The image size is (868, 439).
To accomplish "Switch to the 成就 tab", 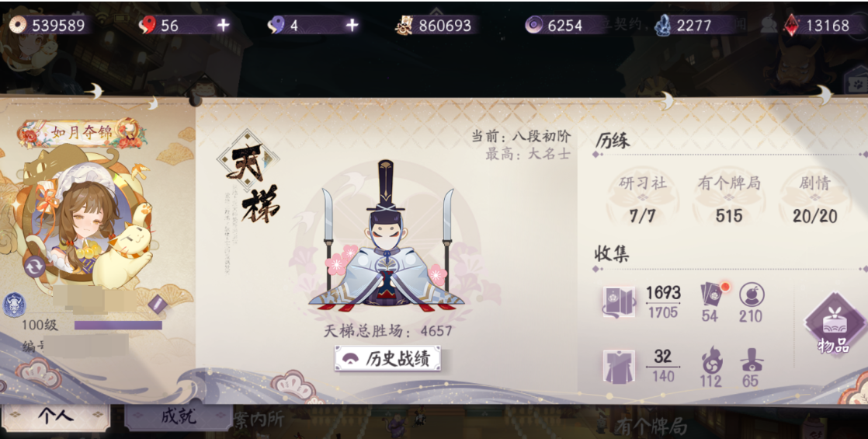I will coord(179,416).
